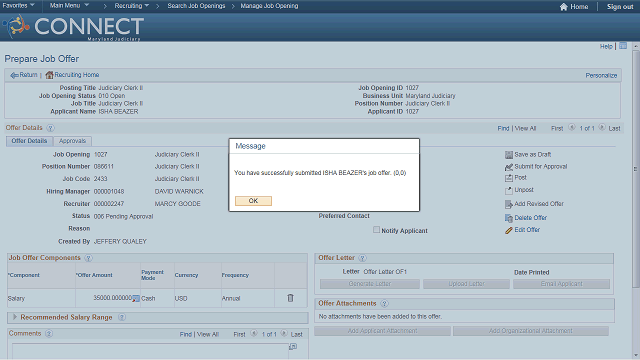Click the Edit Offer pencil icon
This screenshot has width=640, height=360.
[x=509, y=231]
